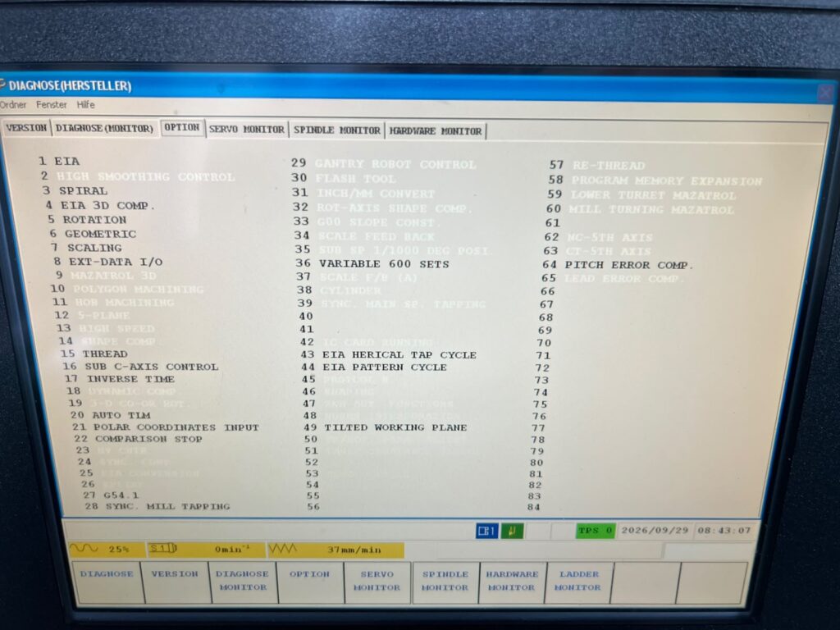Select option 17 INVERSE TIME
This screenshot has height=630, width=840.
tap(120, 379)
